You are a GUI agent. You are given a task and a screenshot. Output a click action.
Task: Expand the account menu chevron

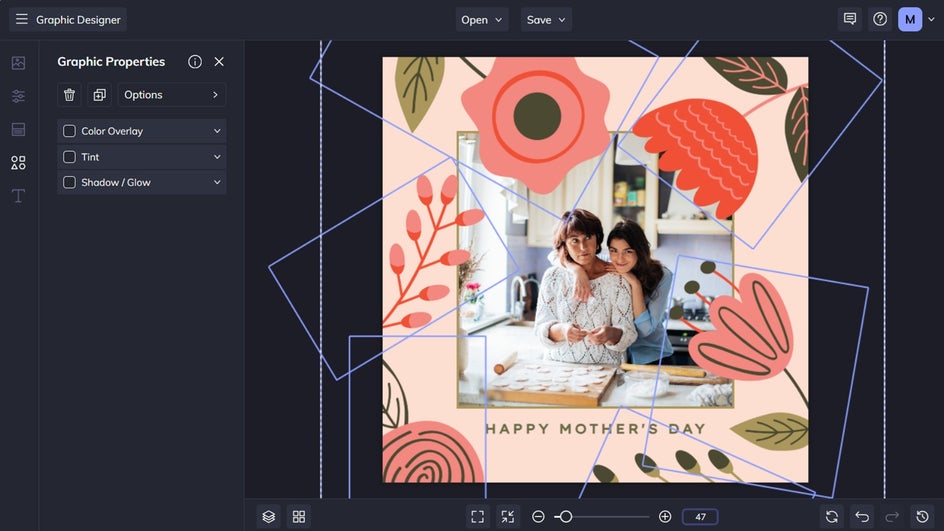931,19
